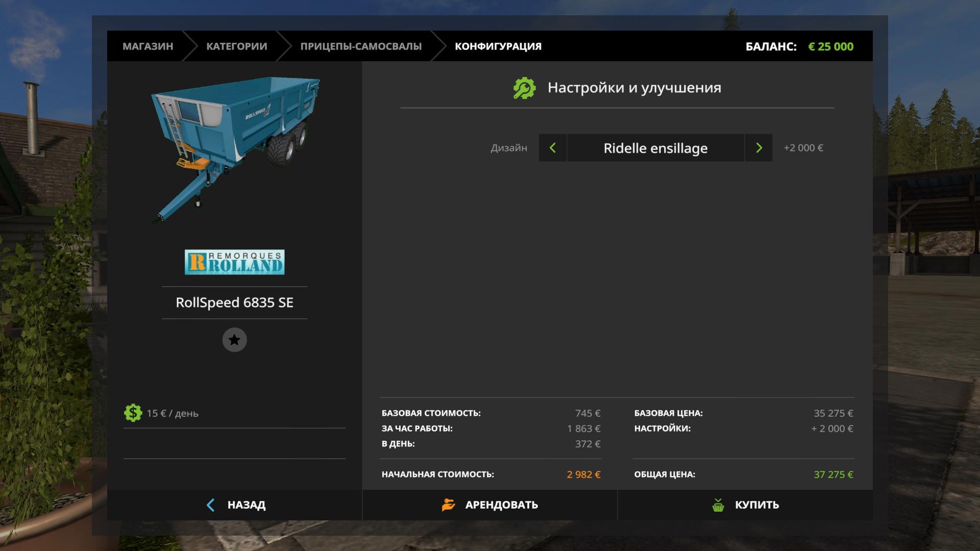The height and width of the screenshot is (551, 980).
Task: Click the green wrench settings icon
Action: click(x=524, y=88)
